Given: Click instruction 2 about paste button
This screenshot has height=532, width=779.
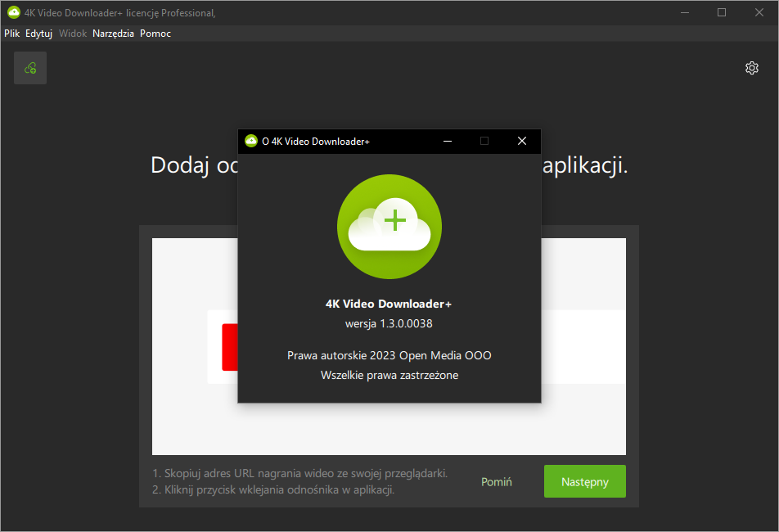Looking at the screenshot, I should [x=273, y=489].
